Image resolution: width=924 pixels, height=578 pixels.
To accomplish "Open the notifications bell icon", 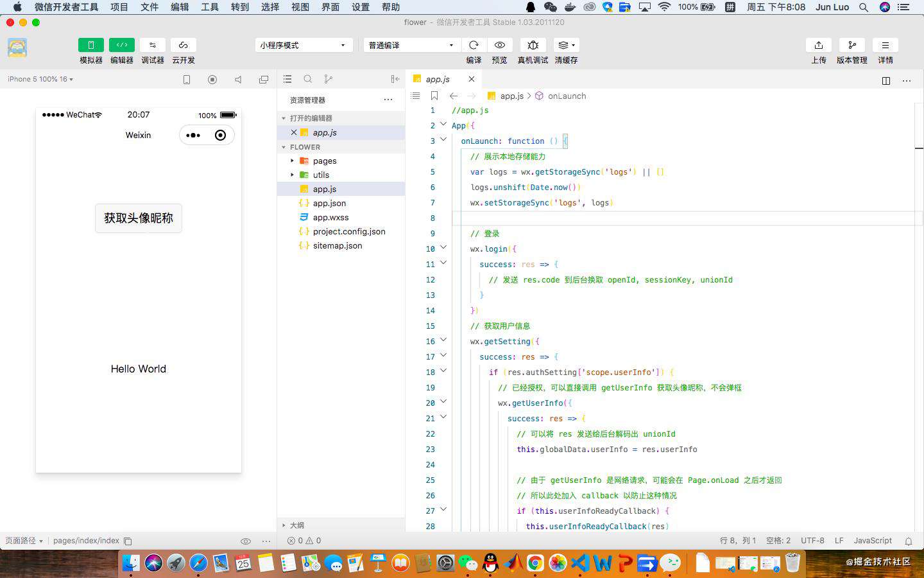I will pos(909,541).
